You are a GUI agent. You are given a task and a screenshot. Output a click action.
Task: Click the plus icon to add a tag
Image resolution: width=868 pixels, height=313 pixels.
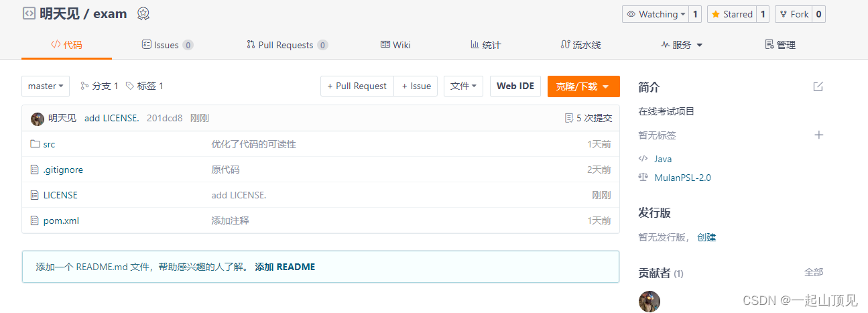click(x=818, y=135)
